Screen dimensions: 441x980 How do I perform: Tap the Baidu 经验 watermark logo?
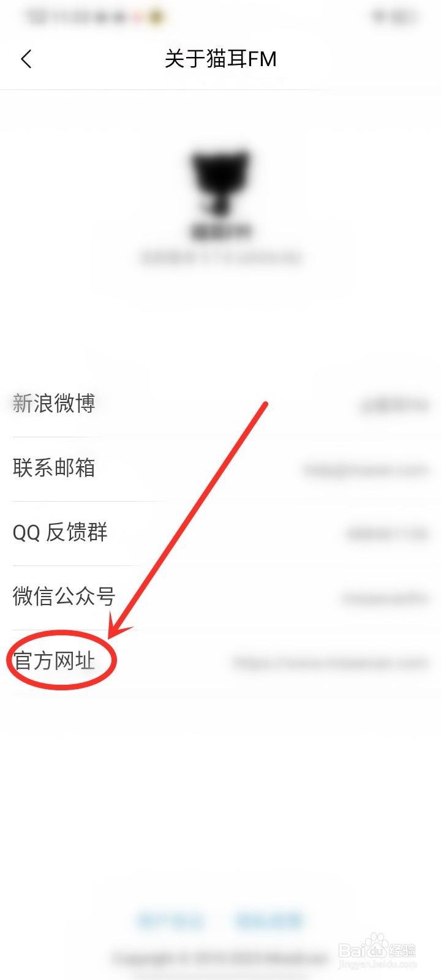click(x=377, y=951)
